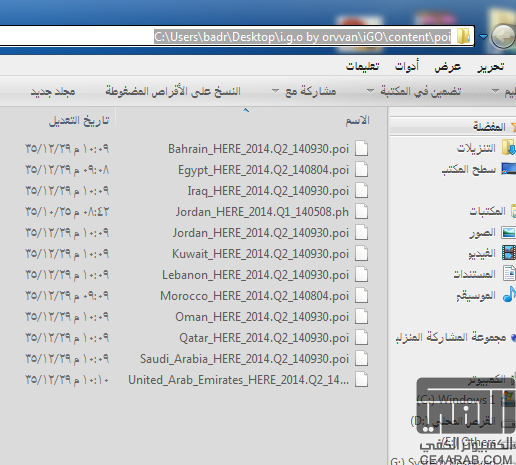
Task: Select 'المفضلة' Favorites in navigation pane
Action: point(489,127)
